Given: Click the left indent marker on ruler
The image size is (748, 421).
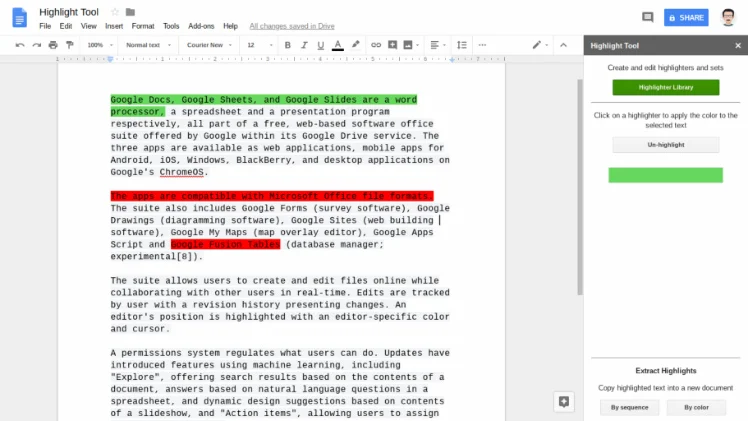Looking at the screenshot, I should pyautogui.click(x=110, y=59).
